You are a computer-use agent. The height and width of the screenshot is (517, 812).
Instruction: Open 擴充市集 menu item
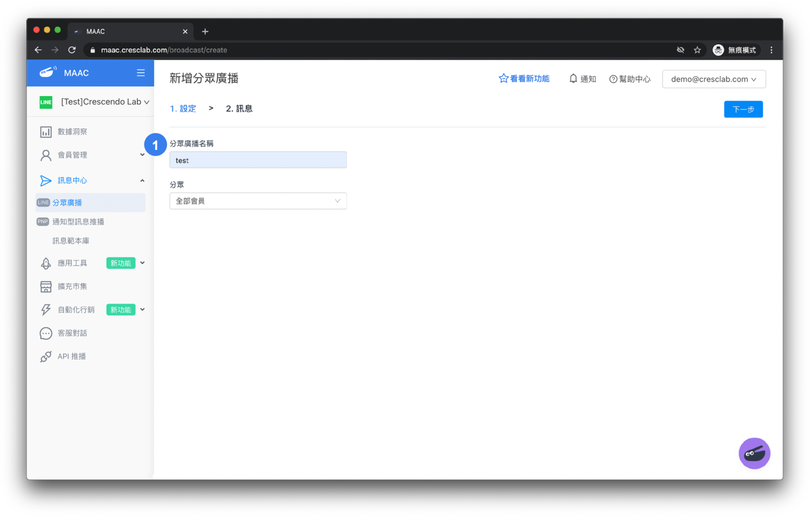[72, 286]
